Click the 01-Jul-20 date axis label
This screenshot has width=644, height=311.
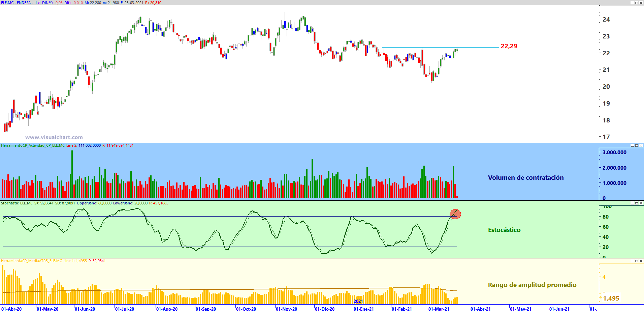(x=125, y=309)
